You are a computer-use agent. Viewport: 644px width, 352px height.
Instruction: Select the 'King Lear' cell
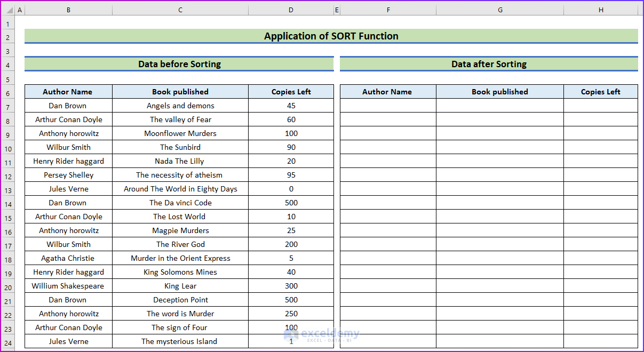click(x=180, y=286)
